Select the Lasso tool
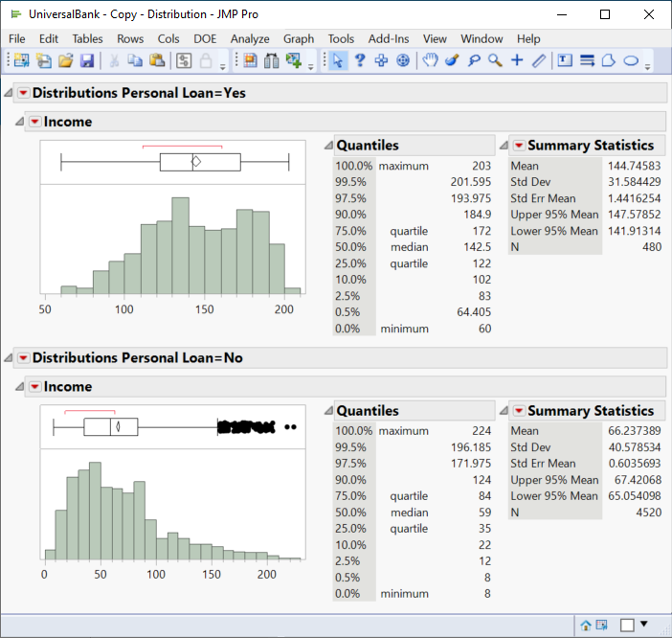Image resolution: width=672 pixels, height=638 pixels. 474,60
